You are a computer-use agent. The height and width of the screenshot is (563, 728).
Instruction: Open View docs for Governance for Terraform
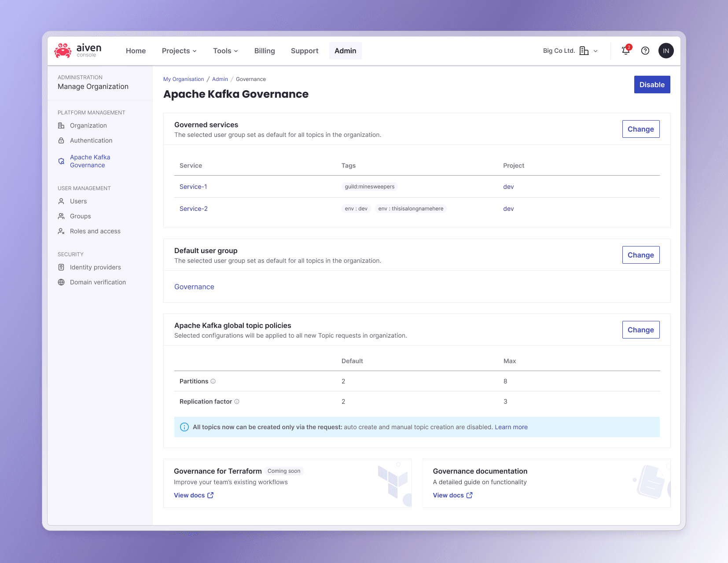tap(194, 495)
